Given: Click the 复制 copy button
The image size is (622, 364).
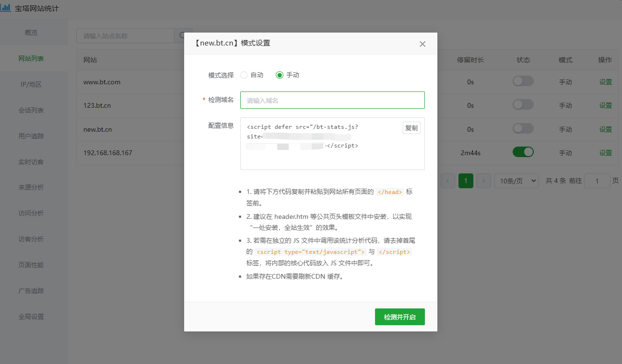Looking at the screenshot, I should point(411,128).
